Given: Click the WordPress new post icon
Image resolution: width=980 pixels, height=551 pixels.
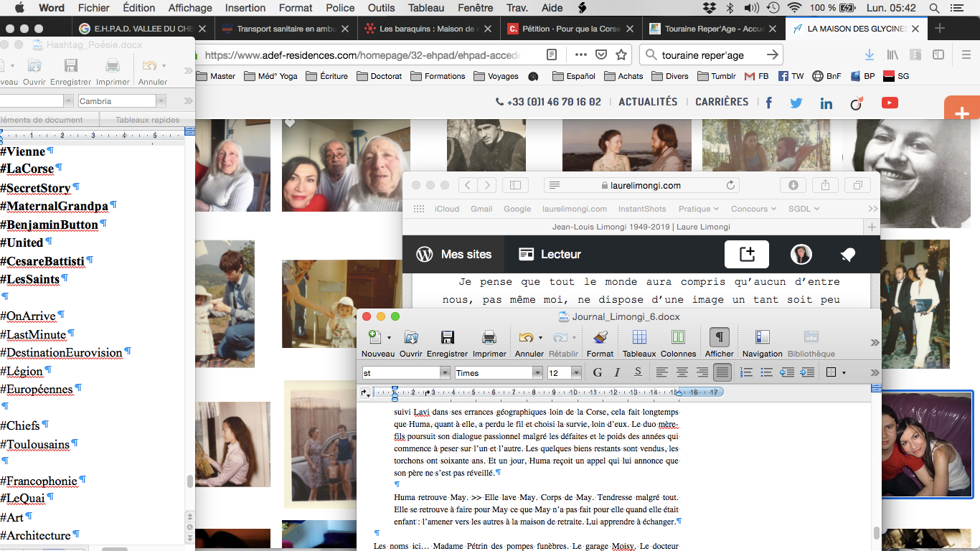Looking at the screenshot, I should pyautogui.click(x=747, y=254).
